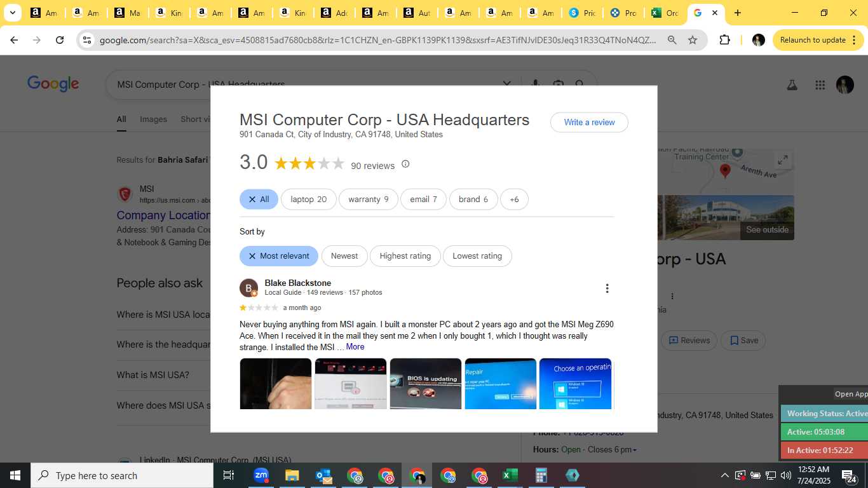Reload the current Google page
This screenshot has height=488, width=868.
point(60,40)
